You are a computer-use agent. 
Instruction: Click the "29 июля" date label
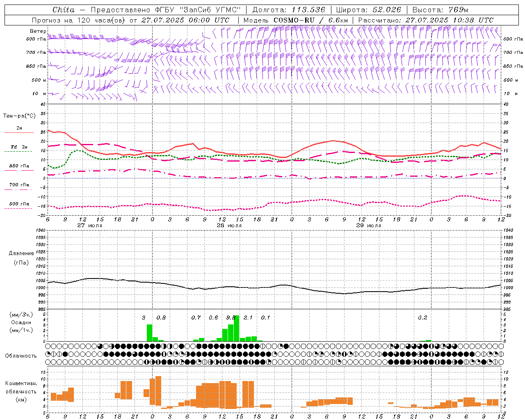(x=369, y=226)
